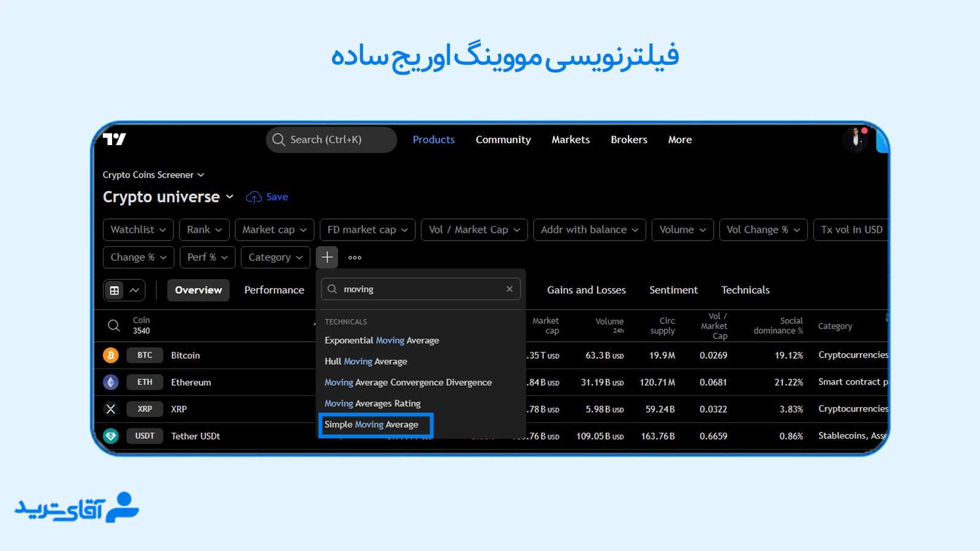Open the Vol Change % filter dropdown
Screen dimensions: 980x551
tap(763, 230)
